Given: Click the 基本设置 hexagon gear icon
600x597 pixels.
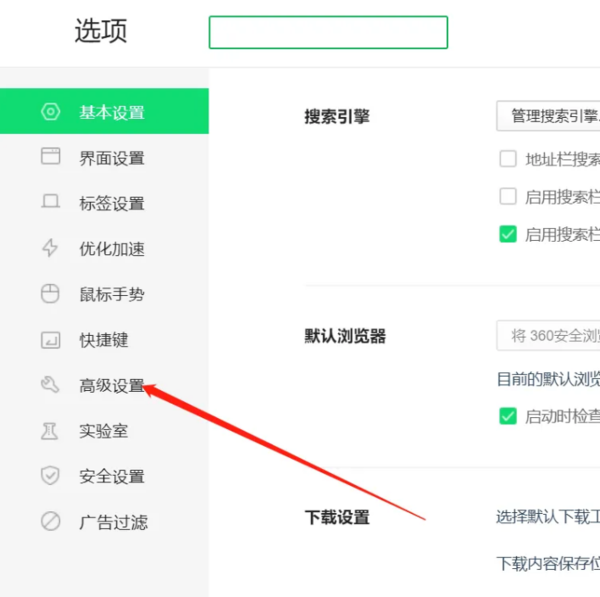Looking at the screenshot, I should coord(51,112).
